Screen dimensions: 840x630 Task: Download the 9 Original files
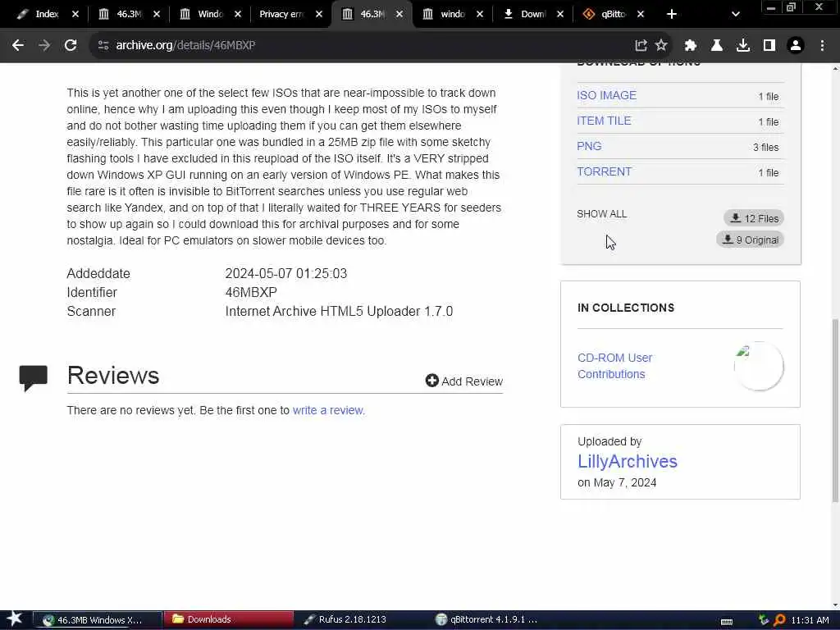click(750, 240)
